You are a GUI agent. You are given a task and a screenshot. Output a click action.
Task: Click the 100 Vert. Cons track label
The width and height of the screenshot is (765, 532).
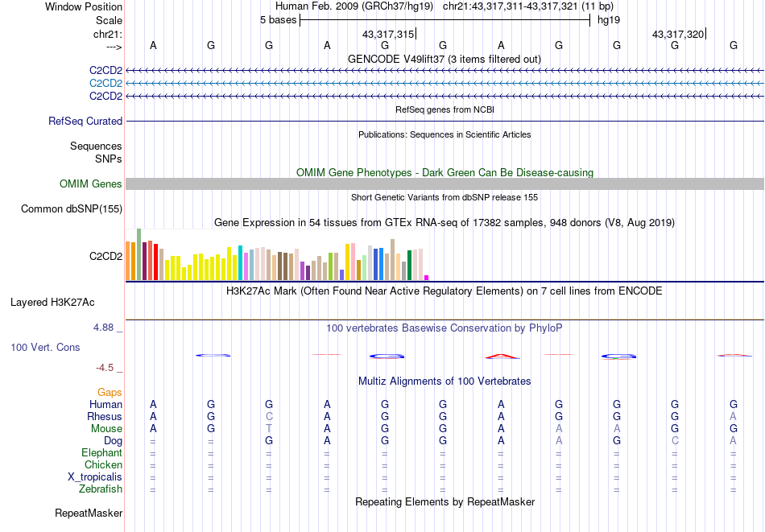(x=45, y=347)
